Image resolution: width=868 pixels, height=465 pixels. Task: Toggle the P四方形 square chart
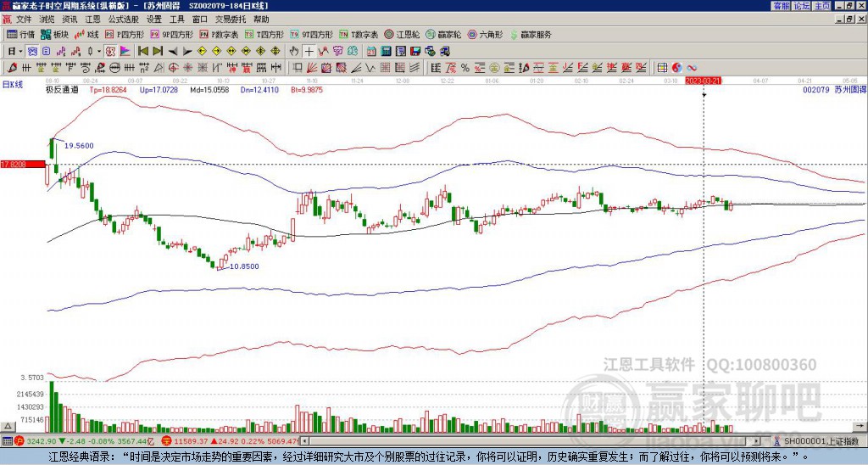(x=126, y=35)
